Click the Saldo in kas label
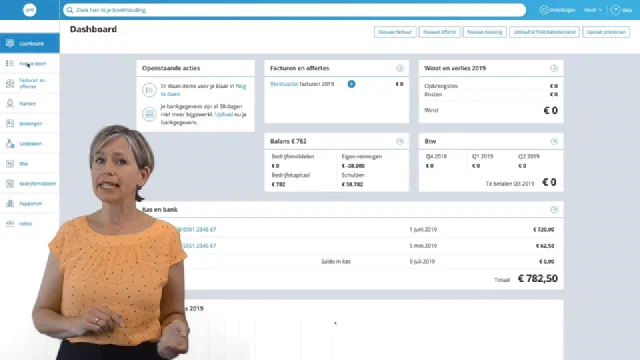Screen dimensions: 640x360 [336, 262]
